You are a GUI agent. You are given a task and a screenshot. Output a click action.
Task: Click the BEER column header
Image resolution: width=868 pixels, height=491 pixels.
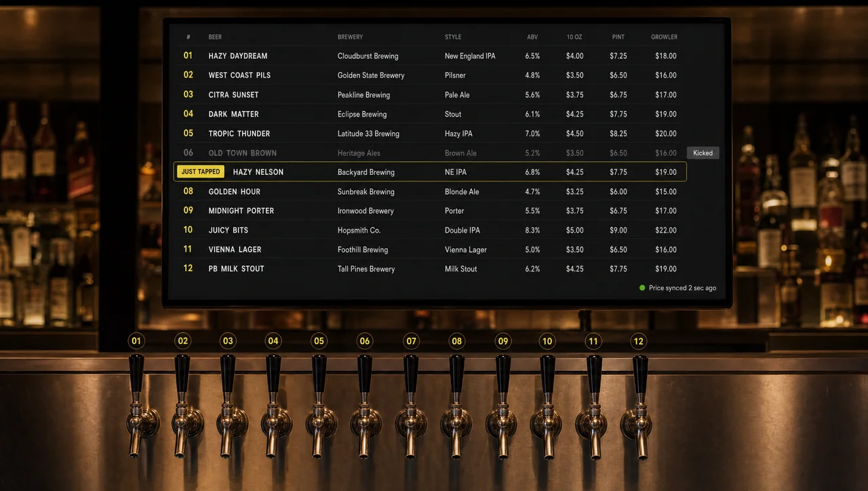coord(215,37)
